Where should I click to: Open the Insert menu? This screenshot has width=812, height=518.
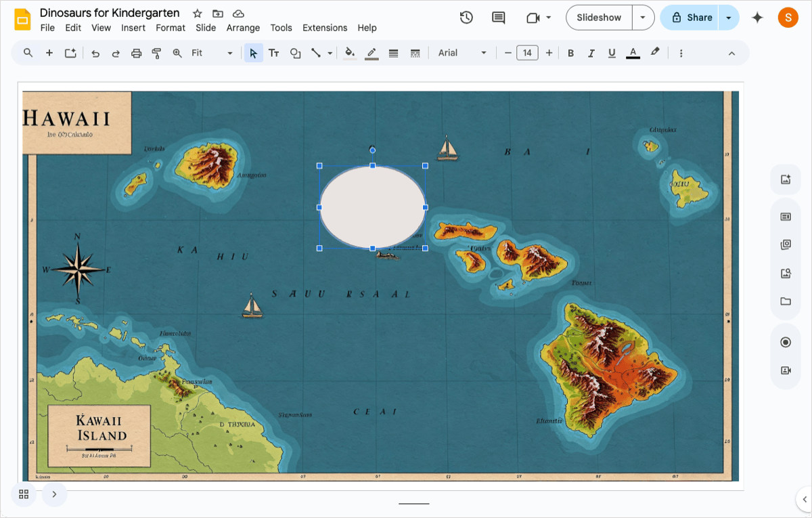pos(133,28)
